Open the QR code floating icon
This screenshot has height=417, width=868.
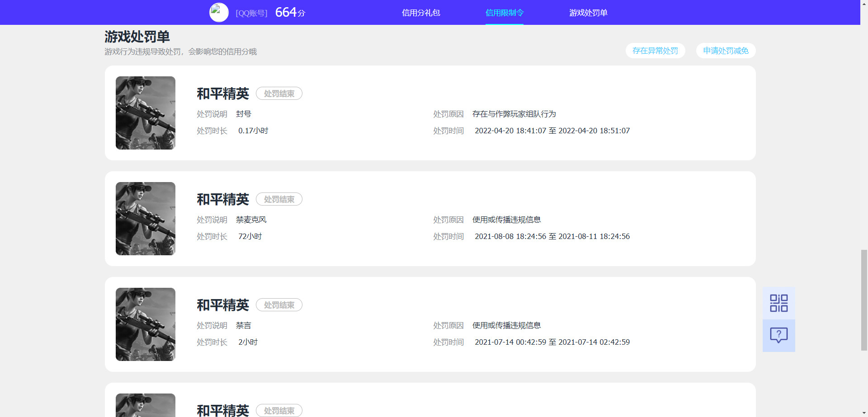[778, 303]
